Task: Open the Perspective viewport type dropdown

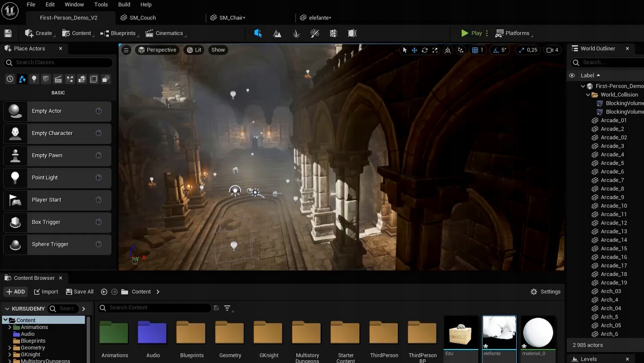Action: [157, 50]
